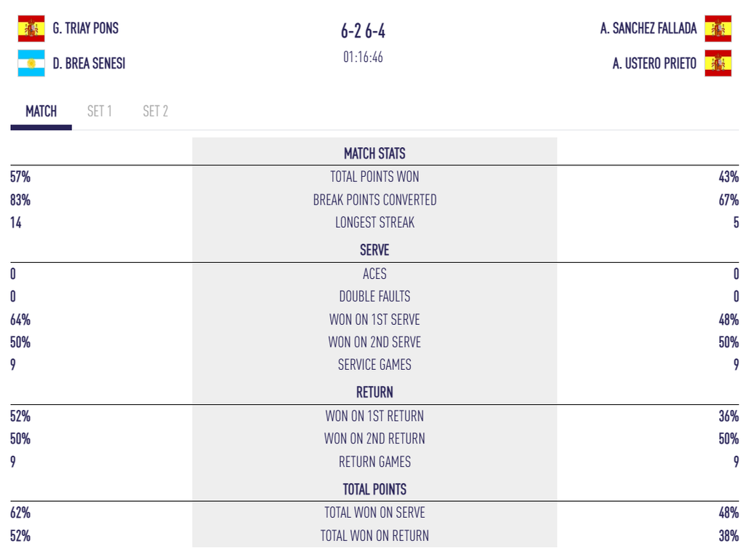Image resolution: width=746 pixels, height=560 pixels.
Task: Click the Spain flag beside G. Triay Pons
Action: point(31,28)
